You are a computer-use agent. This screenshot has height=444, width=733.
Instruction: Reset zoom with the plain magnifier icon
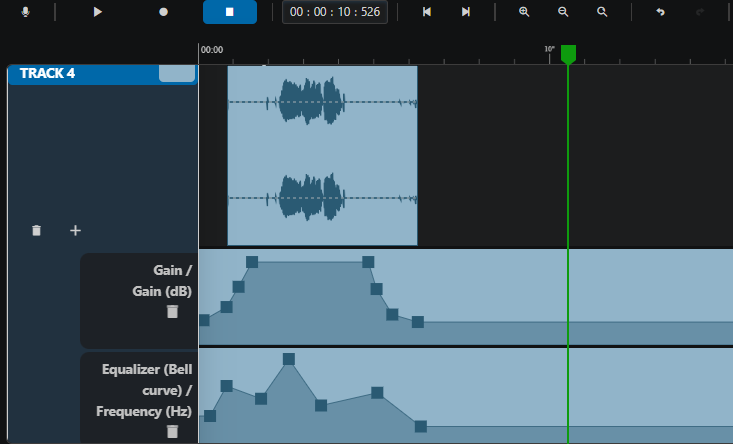point(602,12)
